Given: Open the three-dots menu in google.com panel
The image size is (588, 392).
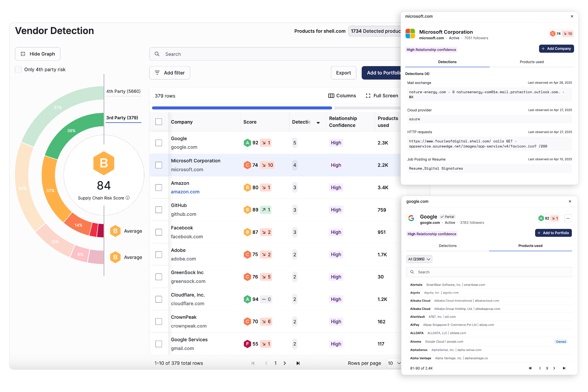Looking at the screenshot, I should tap(568, 218).
